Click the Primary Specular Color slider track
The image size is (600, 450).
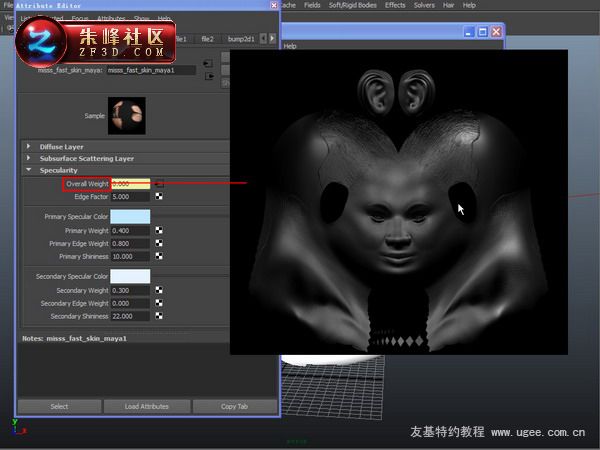point(190,217)
